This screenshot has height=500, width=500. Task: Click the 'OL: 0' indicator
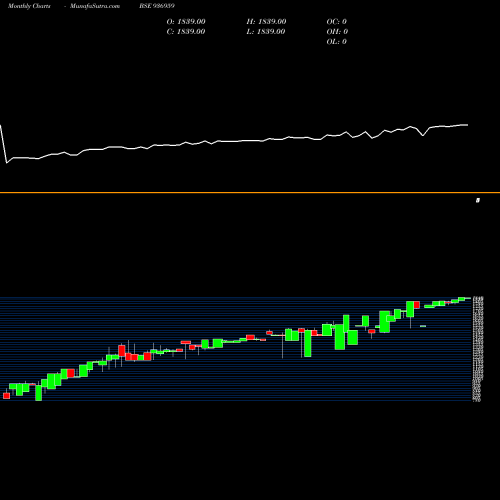pos(337,42)
